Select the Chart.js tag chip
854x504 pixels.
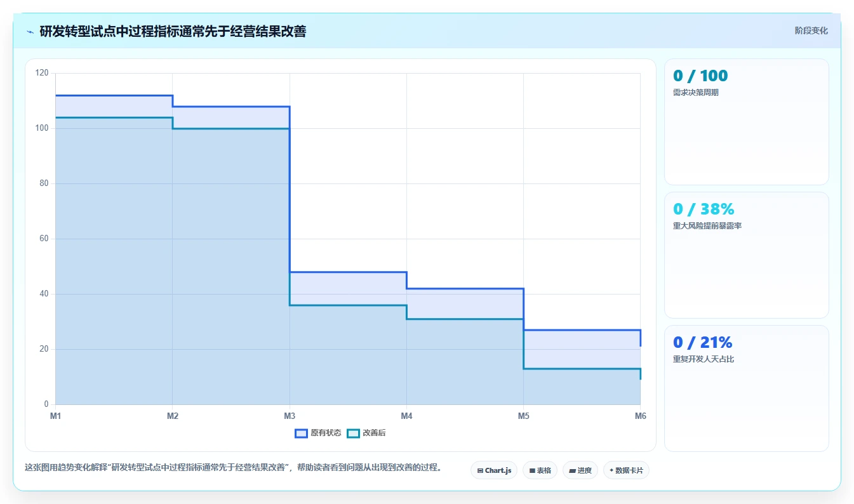coord(494,470)
